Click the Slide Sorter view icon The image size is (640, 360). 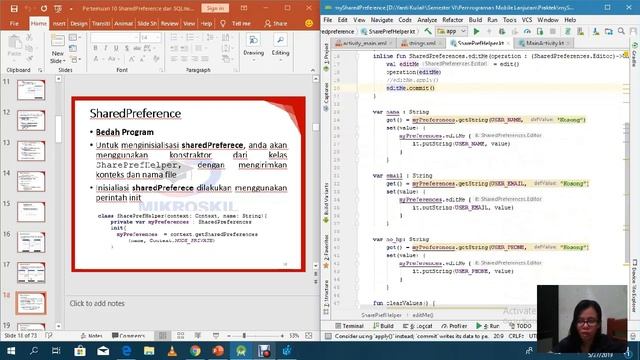tap(180, 336)
